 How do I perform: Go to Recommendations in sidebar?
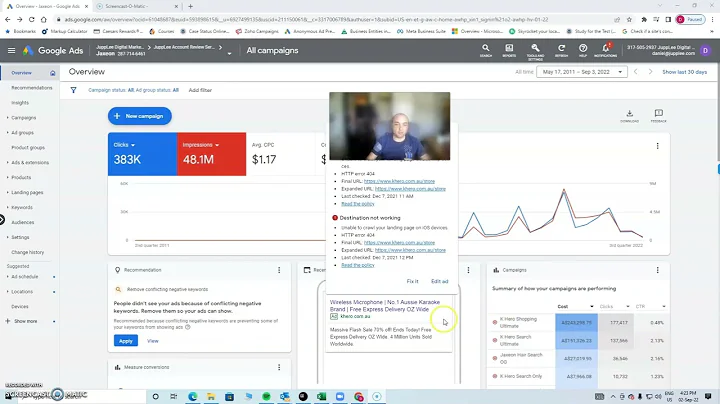tap(32, 88)
